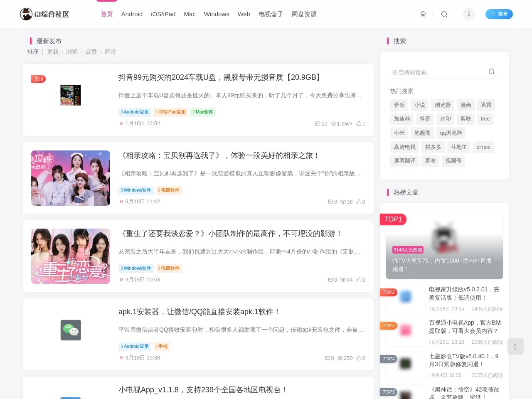Image resolution: width=532 pixels, height=399 pixels.
Task: Click views count 1.9W+ on first post
Action: click(x=342, y=124)
